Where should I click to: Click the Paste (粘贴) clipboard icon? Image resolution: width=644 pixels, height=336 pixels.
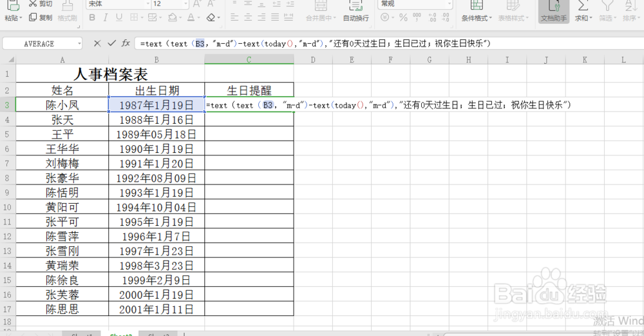click(x=13, y=5)
